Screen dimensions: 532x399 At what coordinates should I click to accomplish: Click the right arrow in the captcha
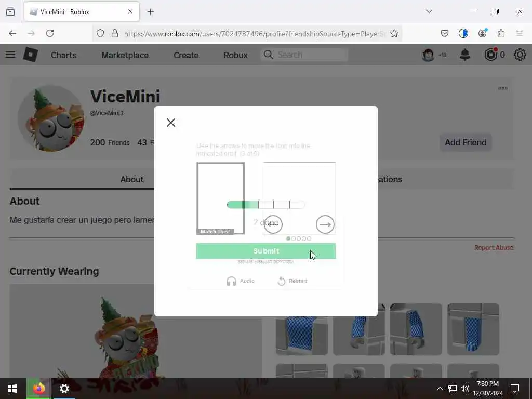tap(325, 224)
